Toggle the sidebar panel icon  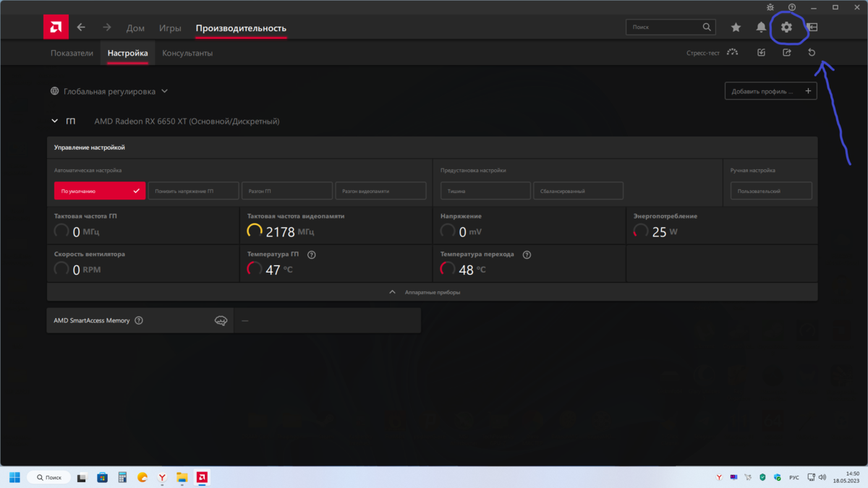(812, 27)
